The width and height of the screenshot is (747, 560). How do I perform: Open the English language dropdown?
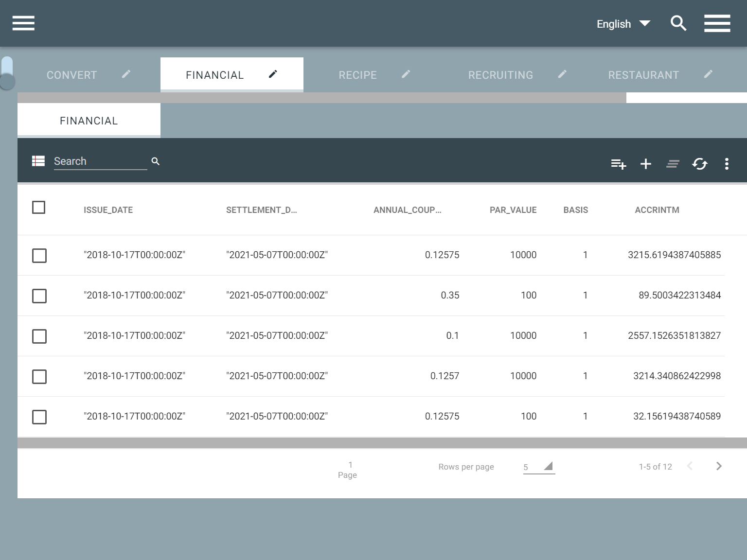623,24
